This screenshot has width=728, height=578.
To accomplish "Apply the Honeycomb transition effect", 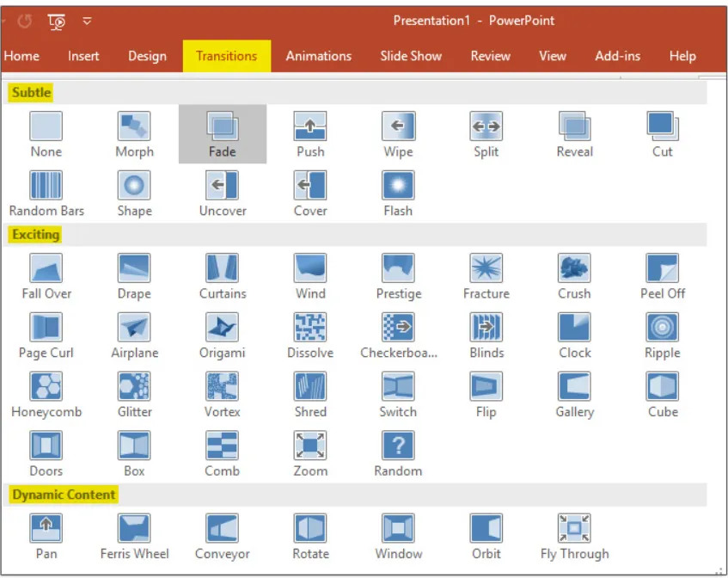I will tap(46, 388).
